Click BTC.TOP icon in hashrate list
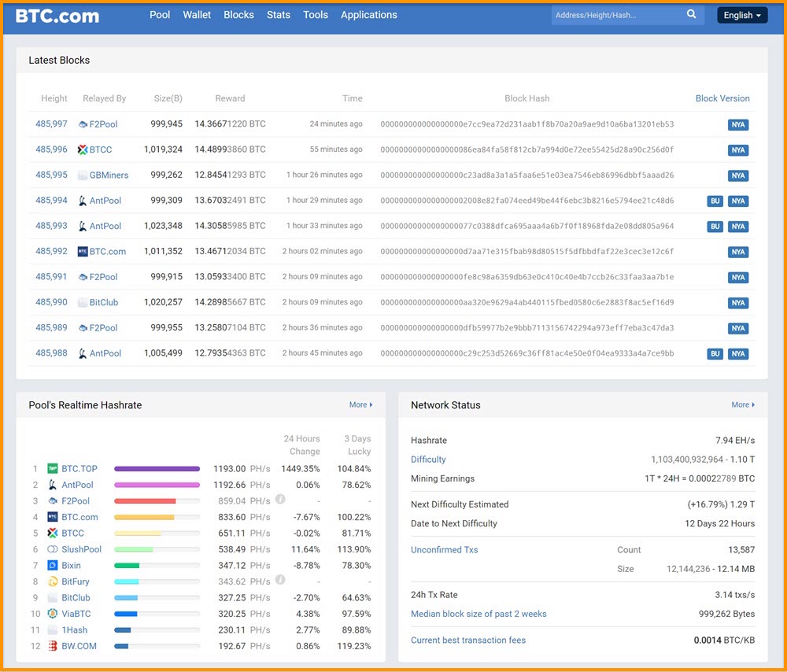This screenshot has height=672, width=787. [x=53, y=469]
